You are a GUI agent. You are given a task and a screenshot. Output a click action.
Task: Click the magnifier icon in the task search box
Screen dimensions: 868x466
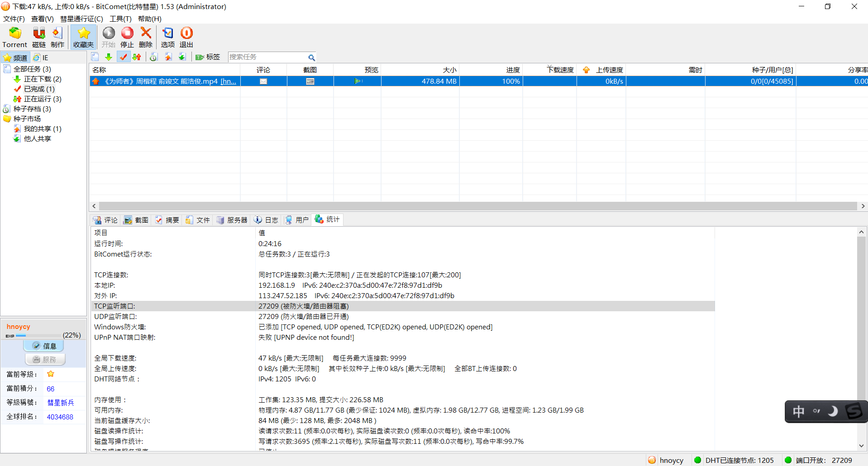311,57
